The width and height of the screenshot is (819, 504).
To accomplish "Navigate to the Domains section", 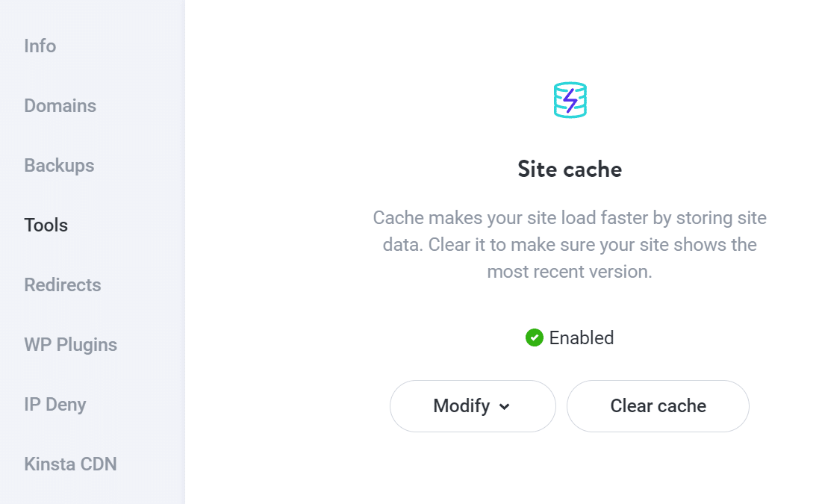I will pos(60,105).
